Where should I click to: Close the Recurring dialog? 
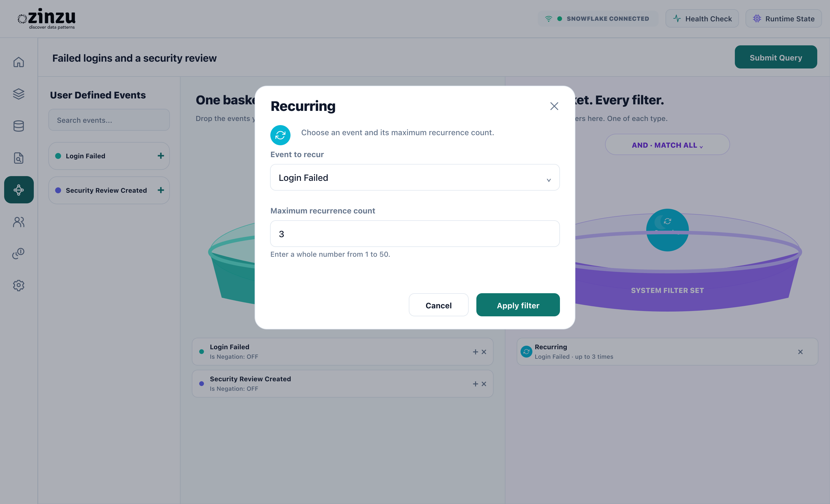(554, 106)
